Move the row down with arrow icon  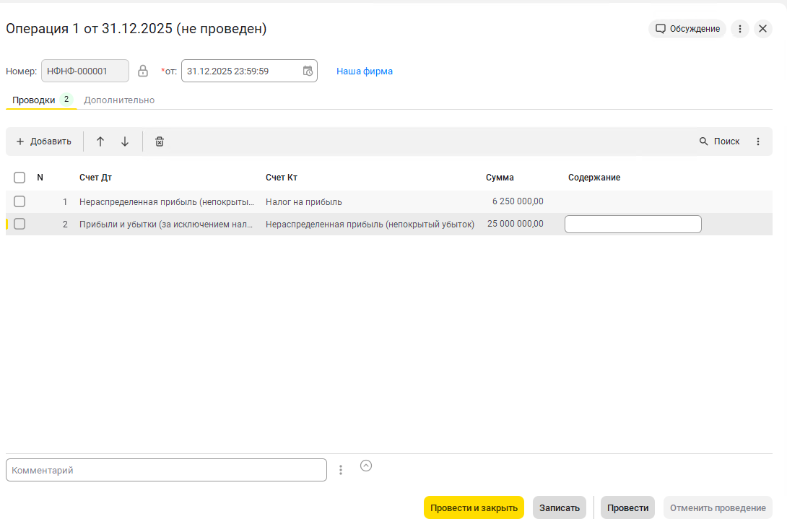click(125, 141)
